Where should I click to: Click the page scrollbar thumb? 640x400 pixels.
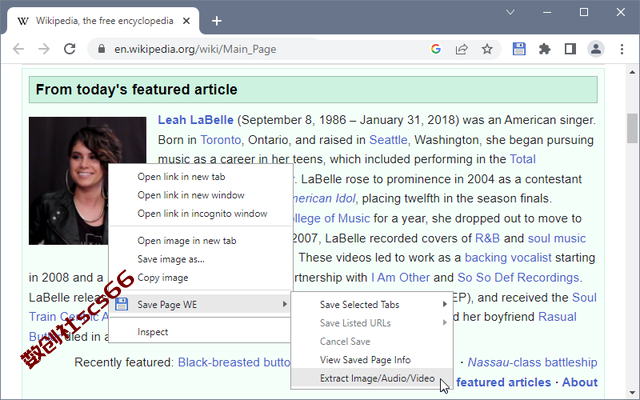pos(632,129)
